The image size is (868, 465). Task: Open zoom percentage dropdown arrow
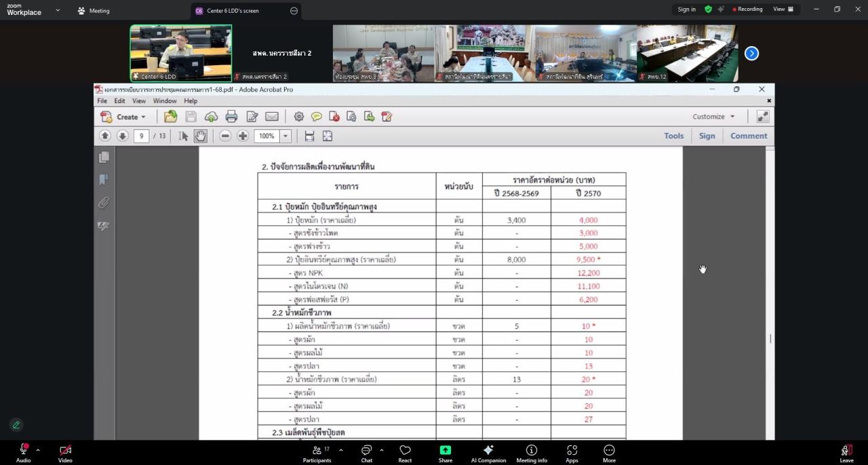click(285, 136)
